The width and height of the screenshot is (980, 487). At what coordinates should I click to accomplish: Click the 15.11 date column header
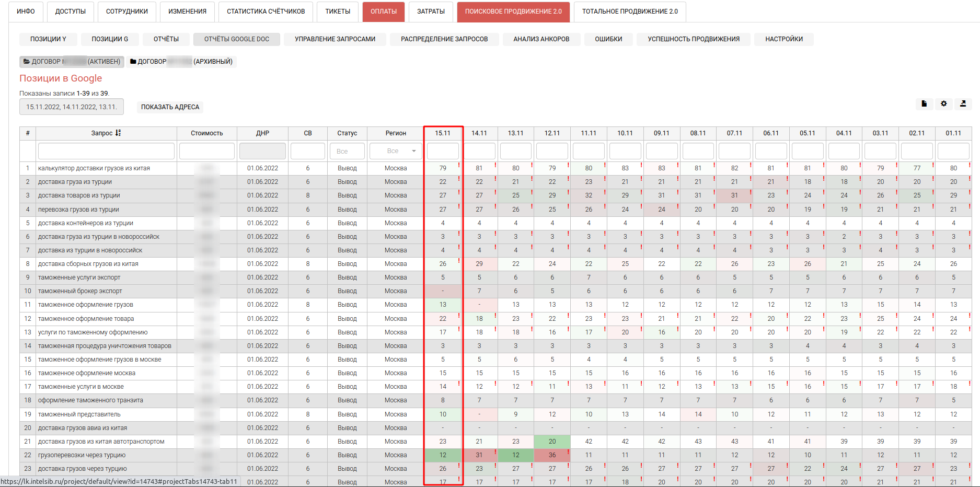point(443,133)
